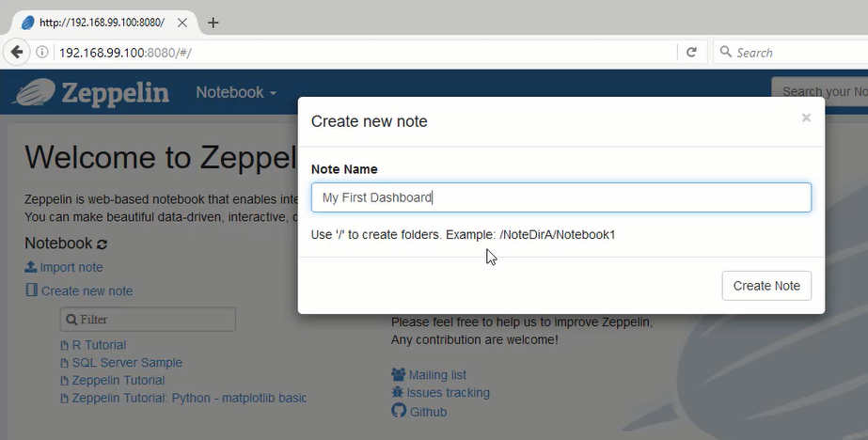Screen dimensions: 868x440
Task: Click the R Tutorial file icon
Action: coord(64,345)
